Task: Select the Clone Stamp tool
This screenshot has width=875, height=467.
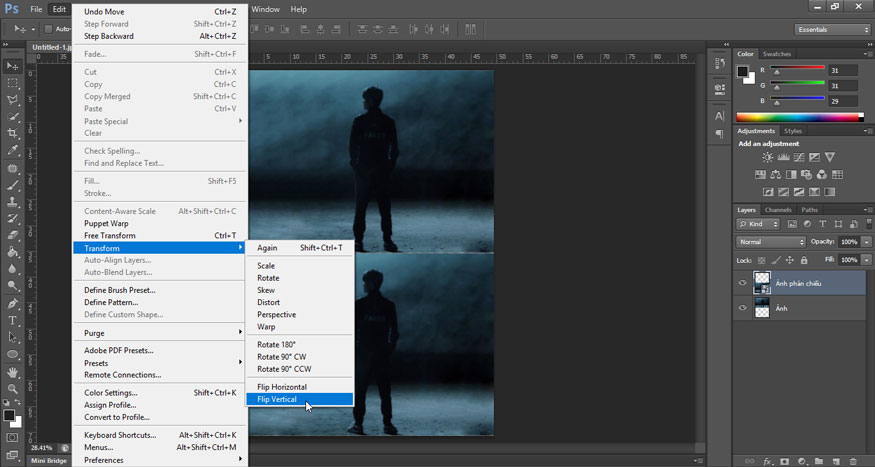Action: tap(12, 202)
